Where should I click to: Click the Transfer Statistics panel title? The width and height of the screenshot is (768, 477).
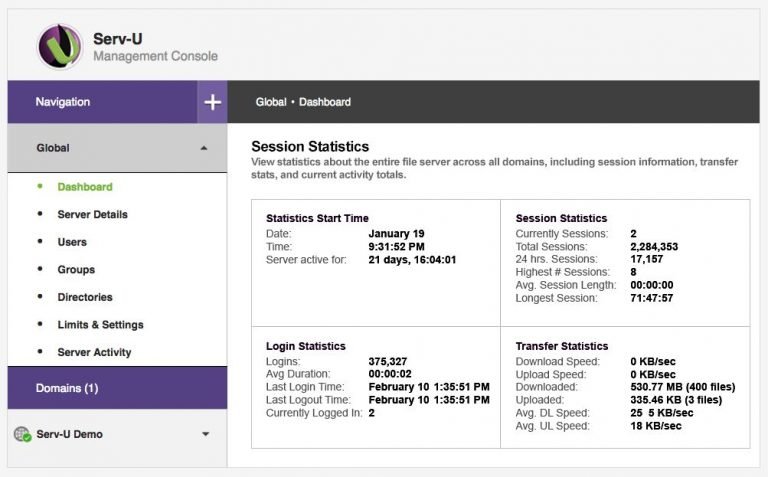[561, 346]
